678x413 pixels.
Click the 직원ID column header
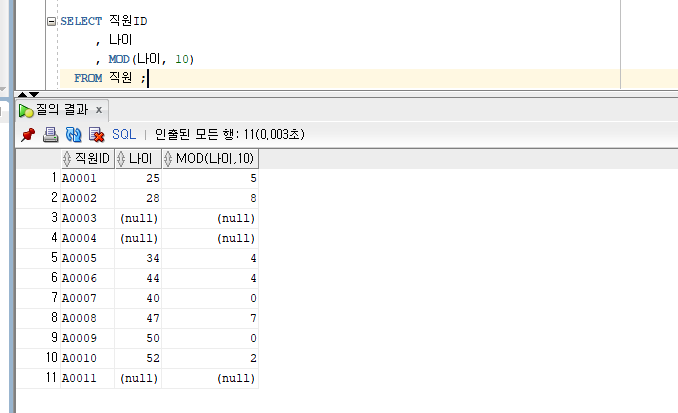tap(87, 158)
